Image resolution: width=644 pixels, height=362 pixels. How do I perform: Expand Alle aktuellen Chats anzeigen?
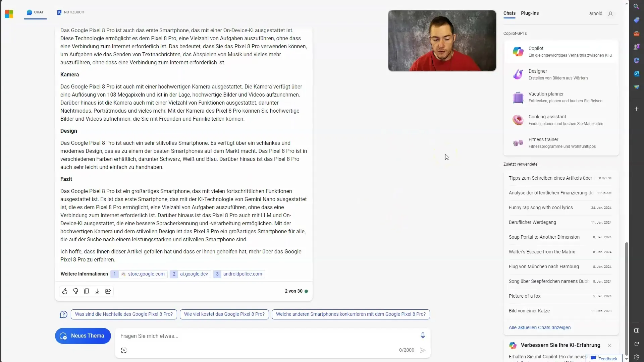pyautogui.click(x=539, y=327)
